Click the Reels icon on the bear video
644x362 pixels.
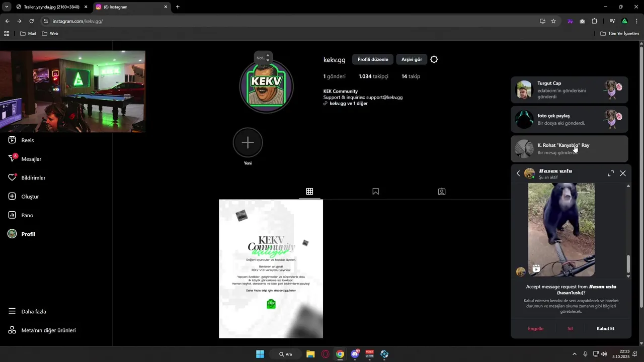coord(536,269)
